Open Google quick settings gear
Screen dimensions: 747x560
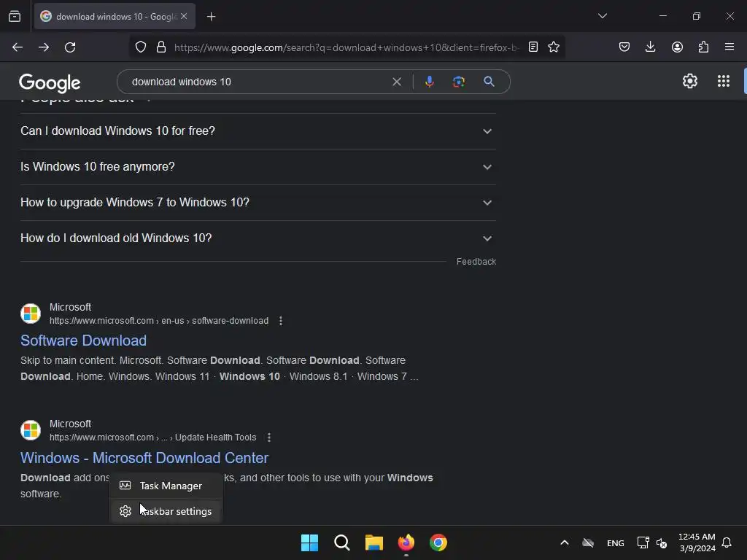point(690,82)
